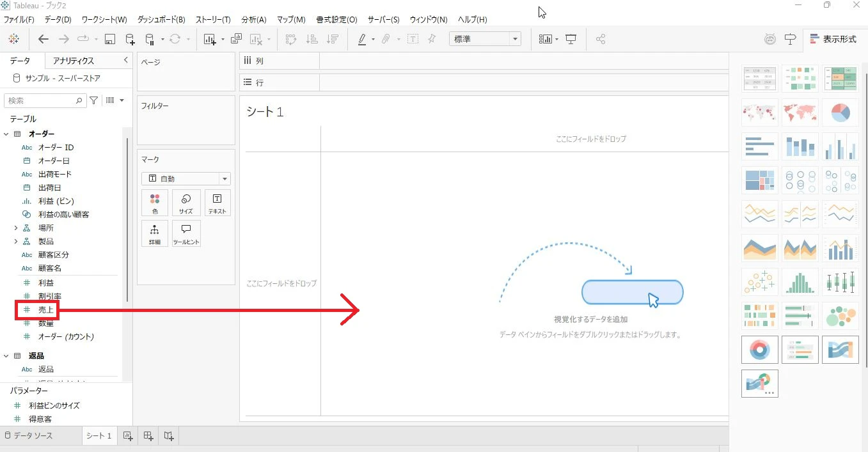Open the Size (サイズ) marks card button
The height and width of the screenshot is (452, 868).
click(x=186, y=203)
